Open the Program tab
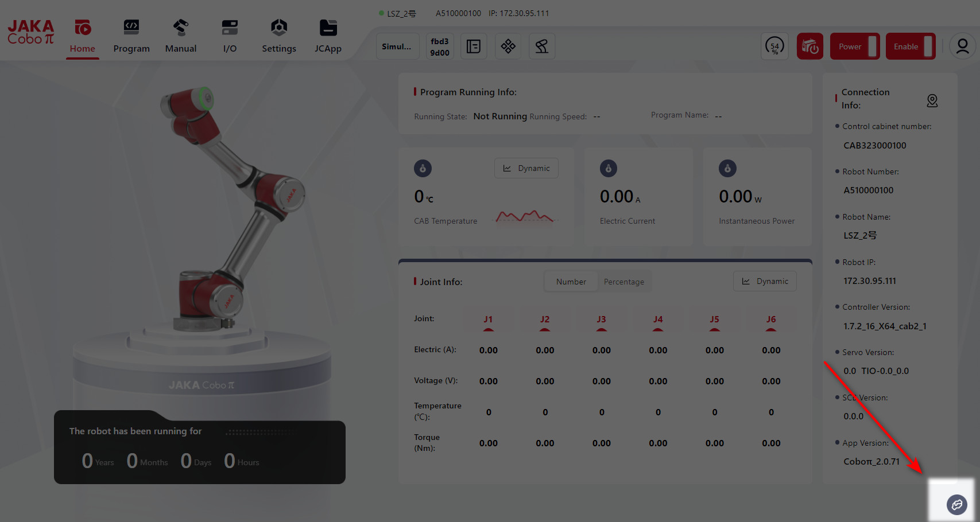980x522 pixels. [x=131, y=36]
